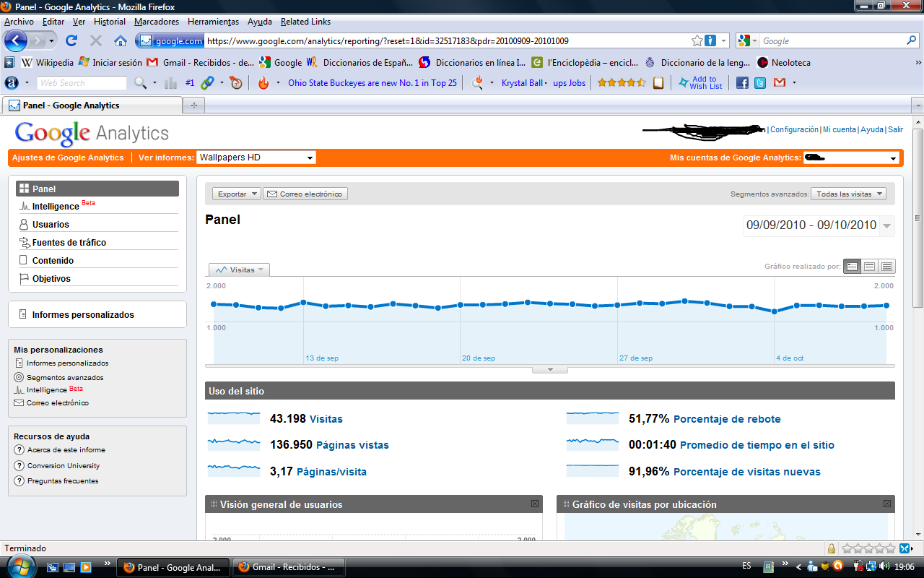Click Ajustes de Google Analytics link

coord(68,158)
